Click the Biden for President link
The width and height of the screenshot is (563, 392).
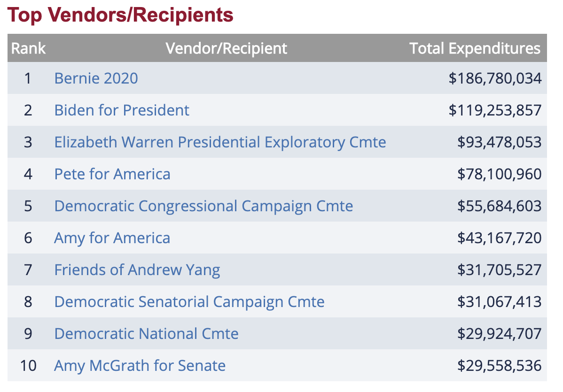122,110
